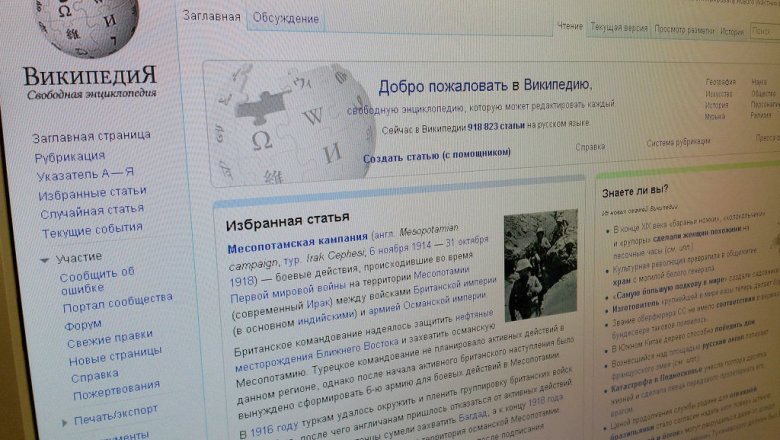Collapse the Участие sidebar section arrow

[45, 260]
